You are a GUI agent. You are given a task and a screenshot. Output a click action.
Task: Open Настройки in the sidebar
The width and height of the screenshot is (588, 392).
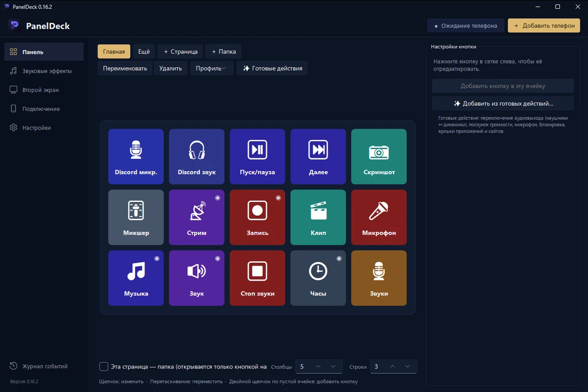point(44,127)
